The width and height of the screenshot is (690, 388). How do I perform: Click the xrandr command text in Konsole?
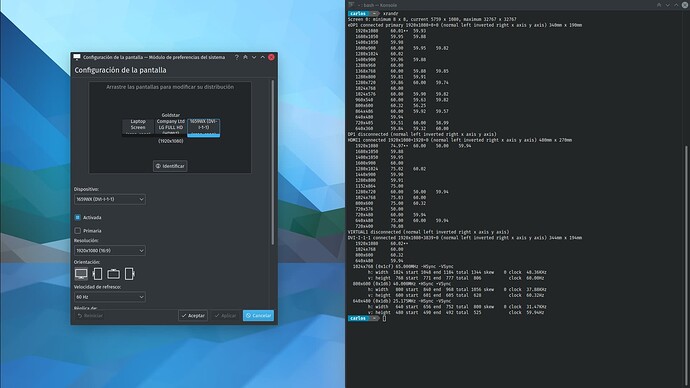point(391,14)
